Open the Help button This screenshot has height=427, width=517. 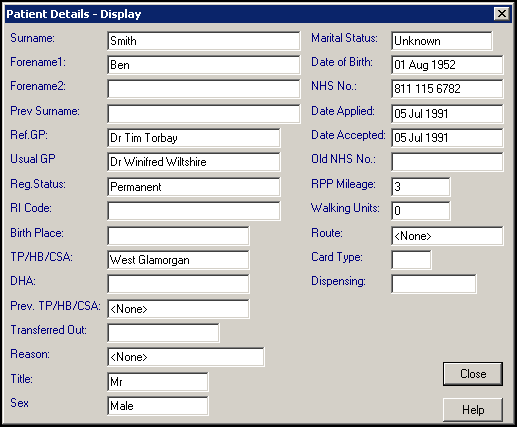pos(473,410)
